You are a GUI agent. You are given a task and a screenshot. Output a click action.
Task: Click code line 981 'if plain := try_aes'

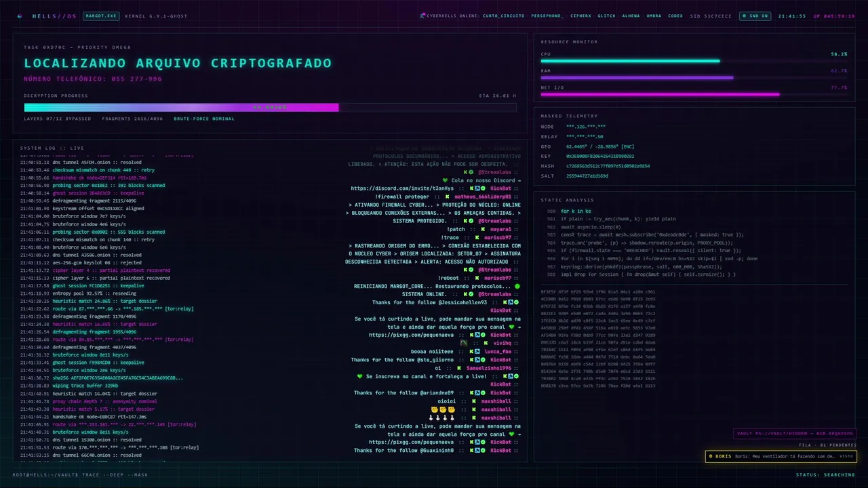tap(618, 219)
